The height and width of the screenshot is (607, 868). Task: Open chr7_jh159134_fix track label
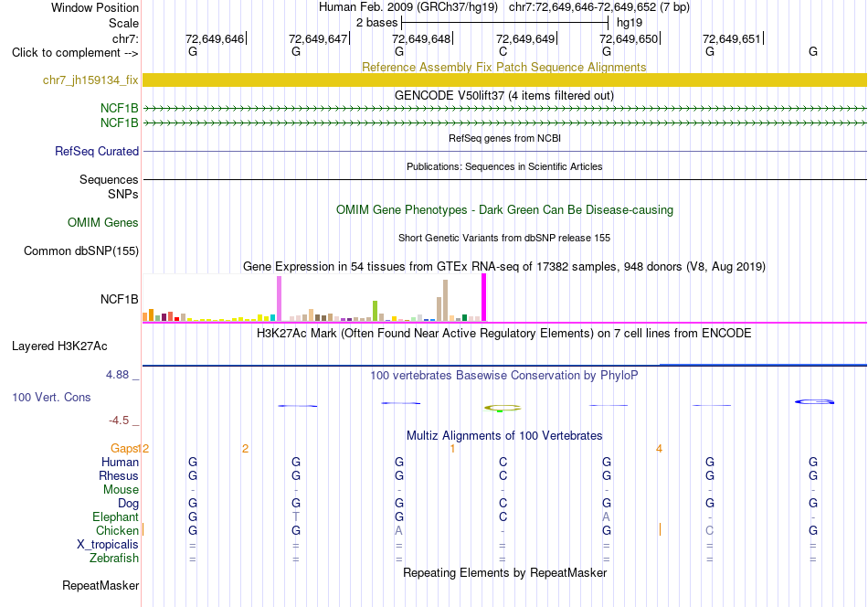[90, 80]
